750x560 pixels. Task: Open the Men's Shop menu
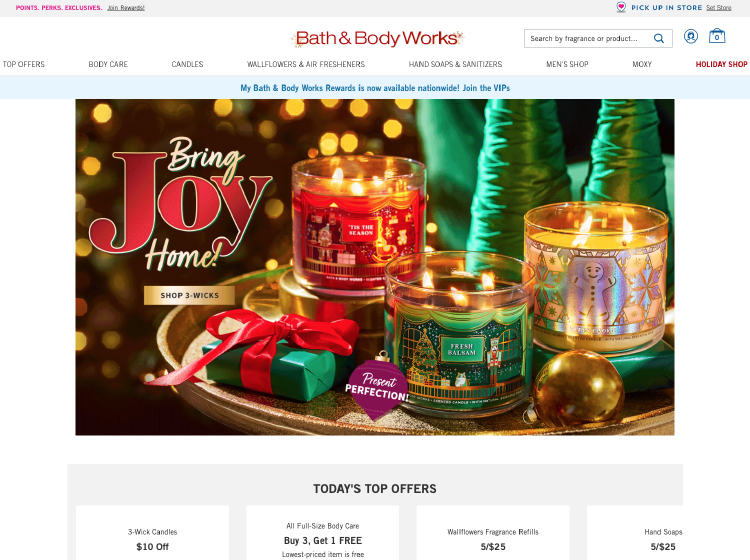click(x=567, y=64)
